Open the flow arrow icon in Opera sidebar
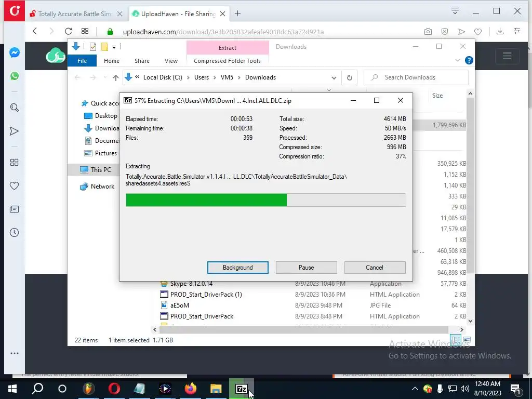The width and height of the screenshot is (532, 399). (14, 131)
